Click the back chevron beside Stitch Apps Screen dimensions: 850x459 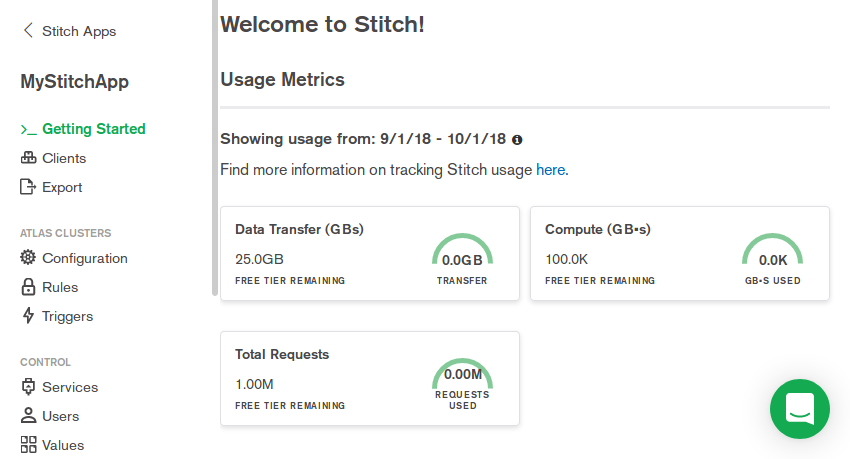(x=28, y=31)
